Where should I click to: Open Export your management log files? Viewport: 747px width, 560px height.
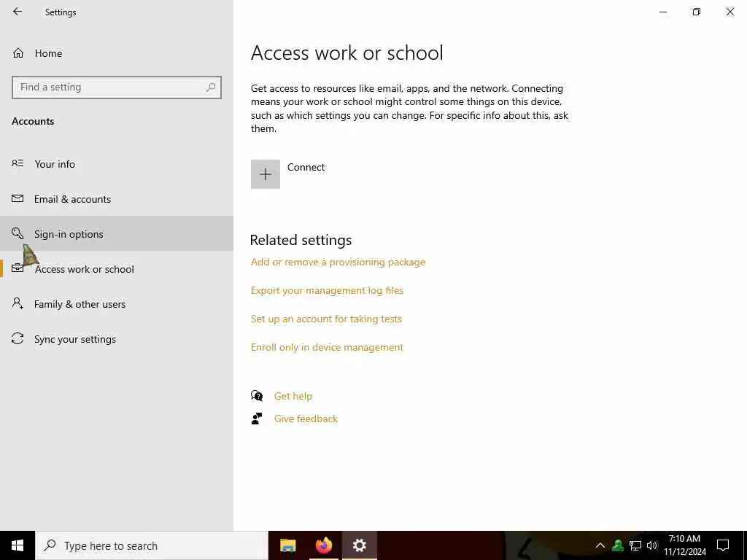[x=327, y=290]
